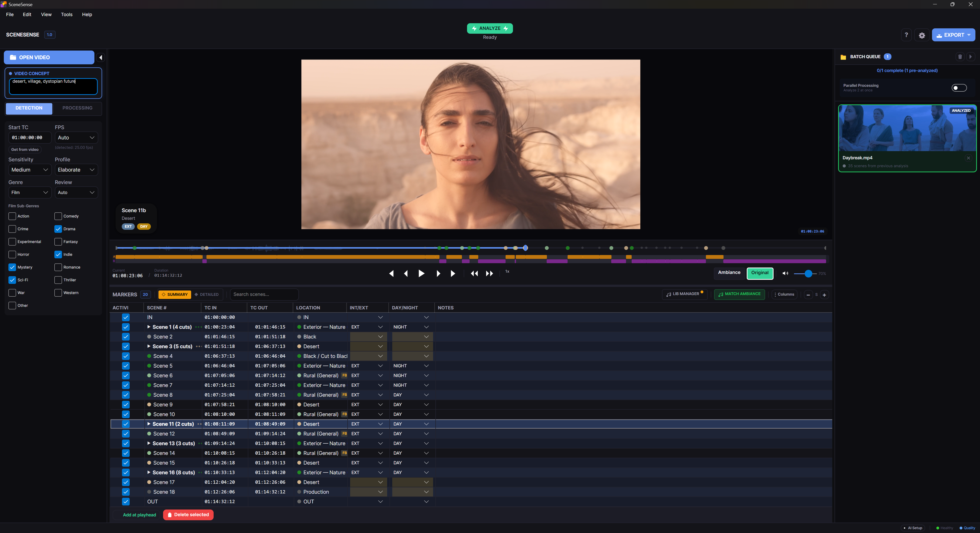
Task: Open help via the question mark icon
Action: coord(906,35)
